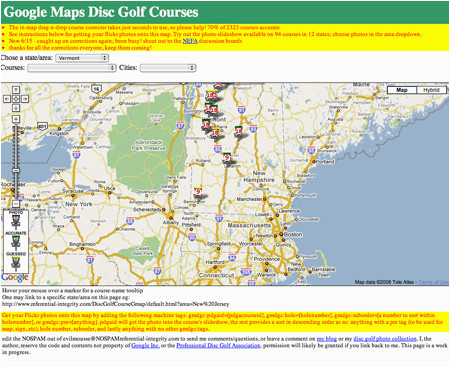The height and width of the screenshot is (368, 450).
Task: Open the Courses dropdown
Action: tap(72, 68)
